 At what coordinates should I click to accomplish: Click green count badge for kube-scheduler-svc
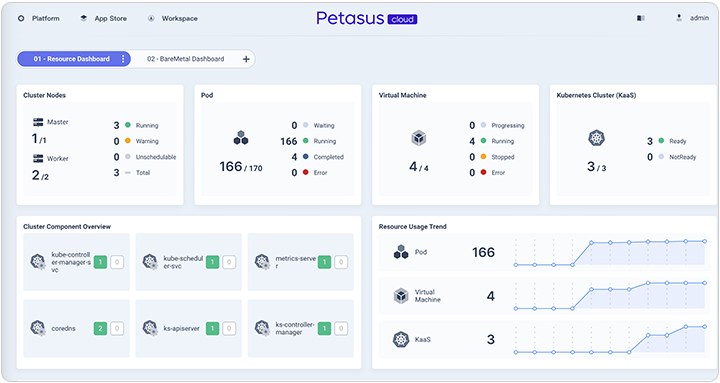point(212,262)
